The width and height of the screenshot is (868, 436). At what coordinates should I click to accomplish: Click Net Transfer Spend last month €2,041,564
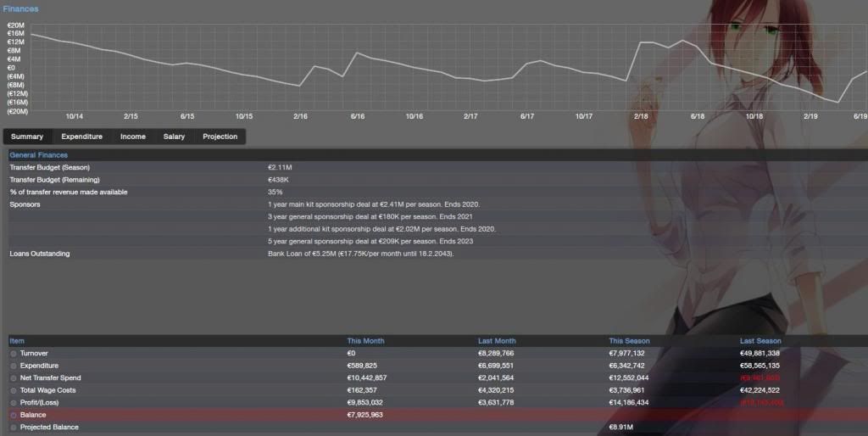(496, 377)
